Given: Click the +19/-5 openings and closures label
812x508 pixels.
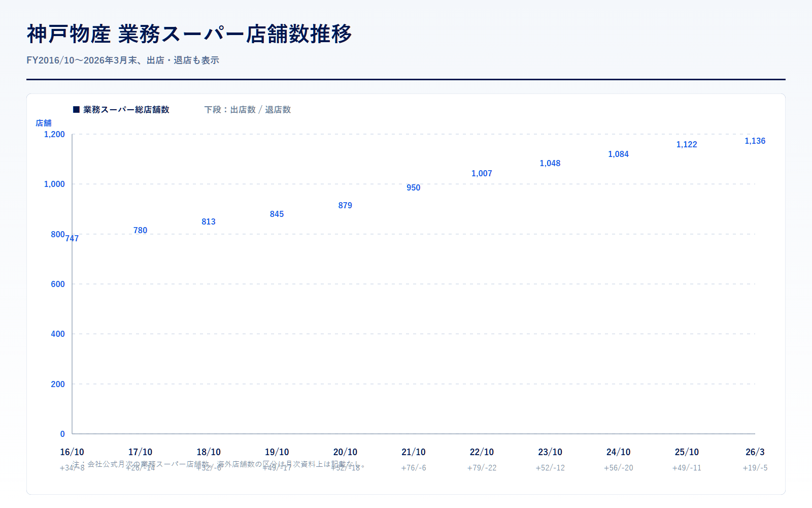Looking at the screenshot, I should pos(755,468).
